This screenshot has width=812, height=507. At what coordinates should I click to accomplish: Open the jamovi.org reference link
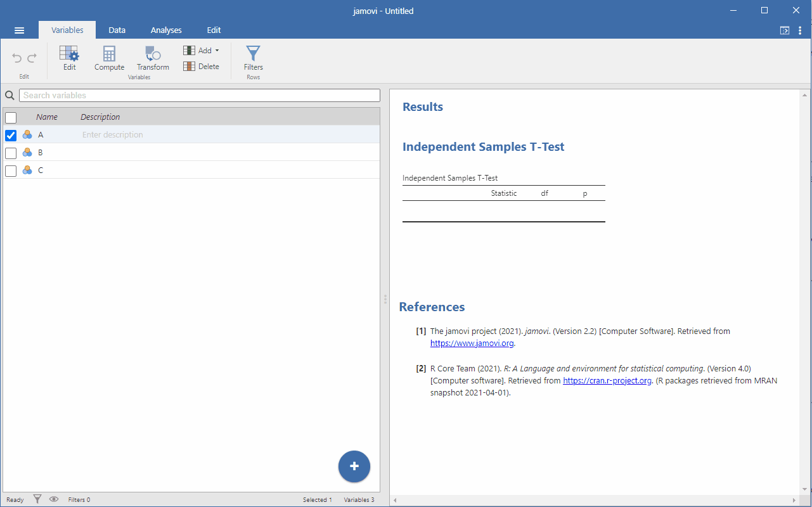tap(472, 343)
